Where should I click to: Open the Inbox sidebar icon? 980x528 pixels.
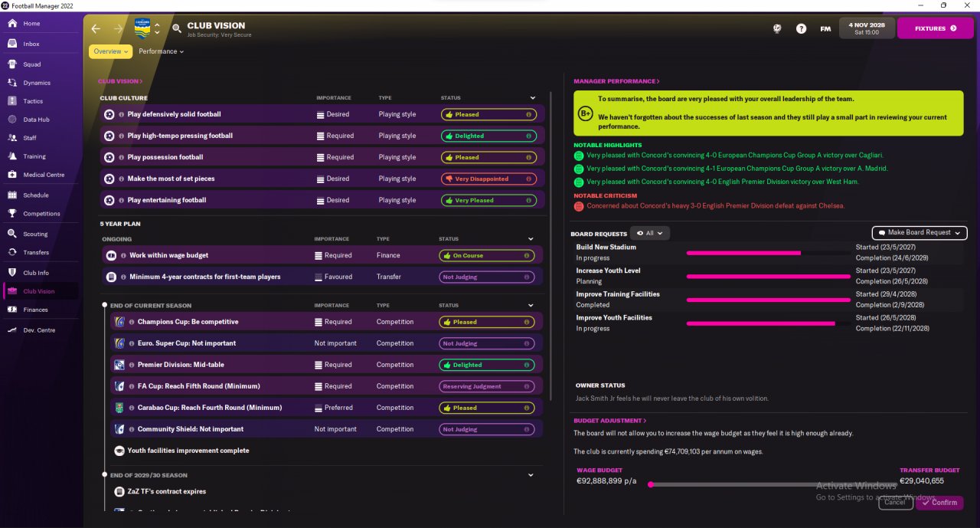click(x=12, y=44)
